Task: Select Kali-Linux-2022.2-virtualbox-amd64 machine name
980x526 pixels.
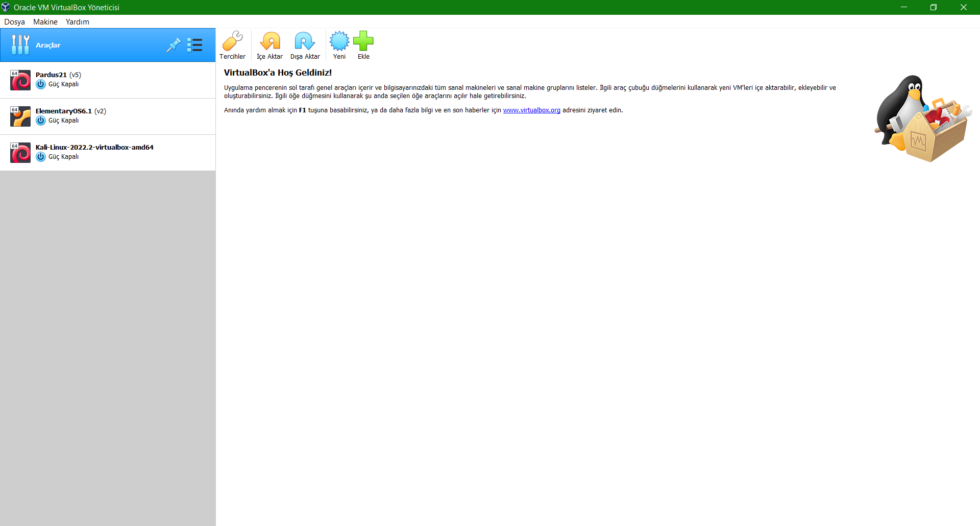Action: click(94, 147)
